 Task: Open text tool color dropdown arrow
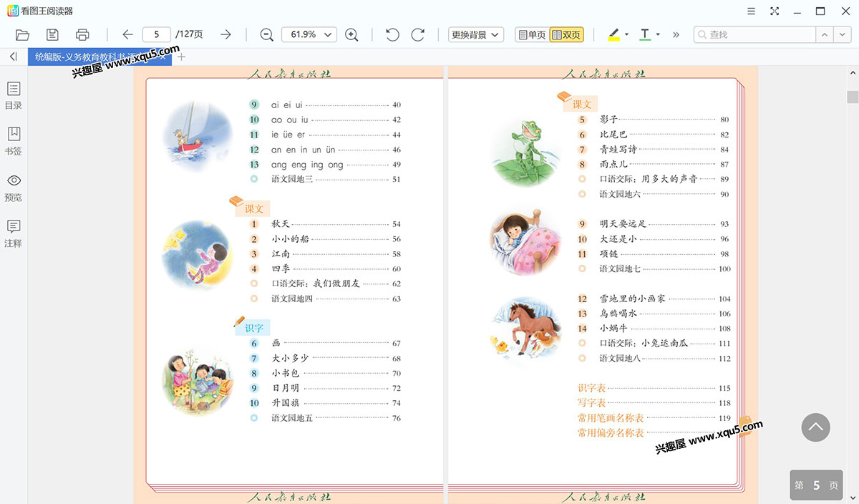(x=658, y=34)
